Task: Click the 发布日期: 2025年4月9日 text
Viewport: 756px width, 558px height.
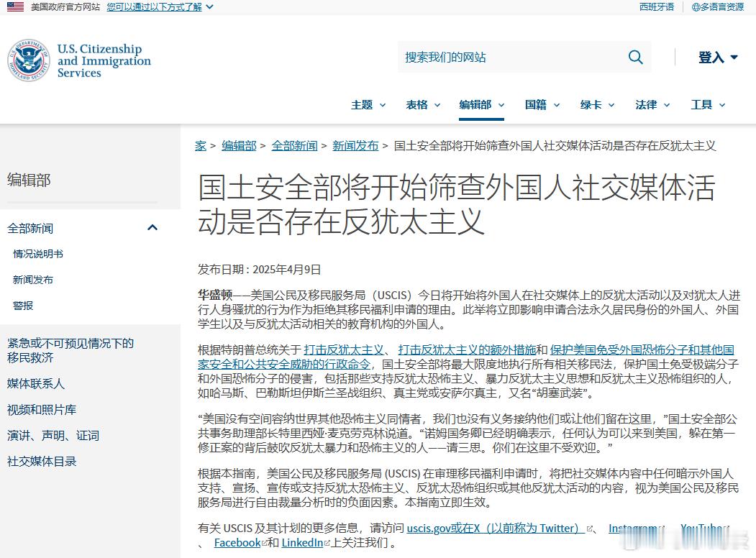Action: [x=260, y=270]
